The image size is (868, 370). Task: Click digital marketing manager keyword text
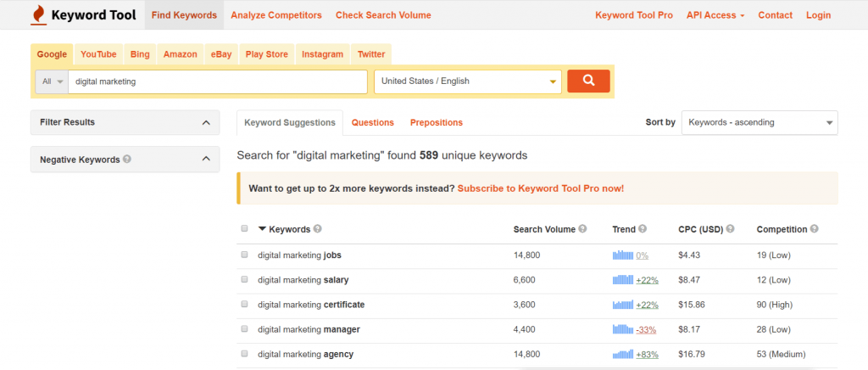[309, 329]
